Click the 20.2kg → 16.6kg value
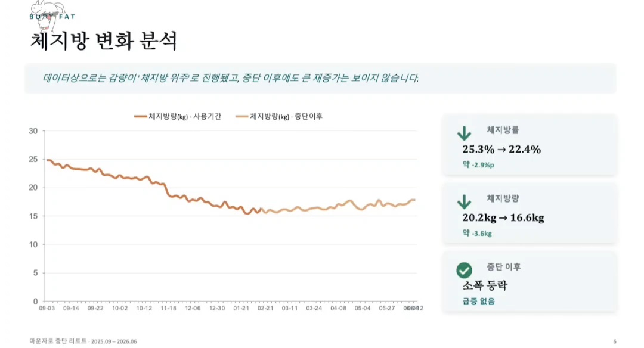This screenshot has width=644, height=348. [x=503, y=218]
